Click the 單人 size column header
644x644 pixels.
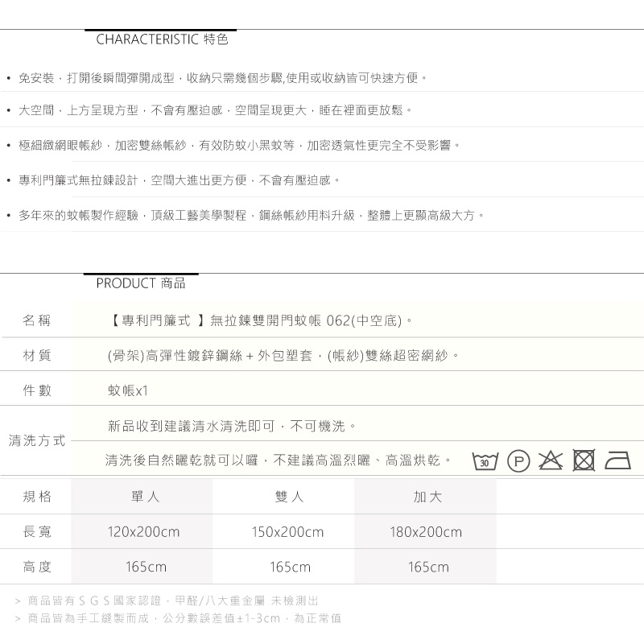[x=145, y=497]
